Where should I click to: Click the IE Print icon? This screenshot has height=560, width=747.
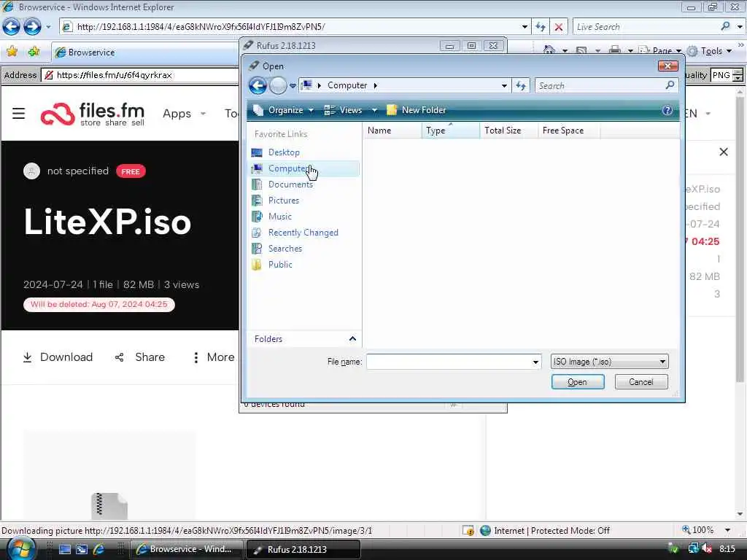pyautogui.click(x=614, y=50)
